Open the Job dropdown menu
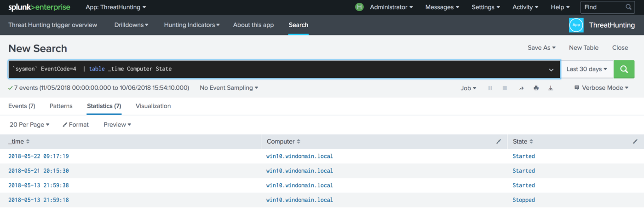The height and width of the screenshot is (209, 644). [469, 88]
